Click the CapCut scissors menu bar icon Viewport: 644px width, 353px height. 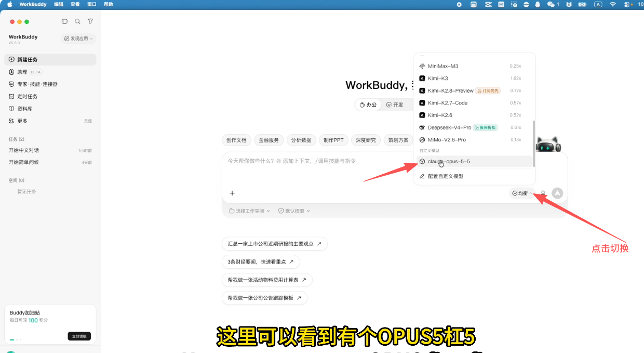tap(488, 4)
